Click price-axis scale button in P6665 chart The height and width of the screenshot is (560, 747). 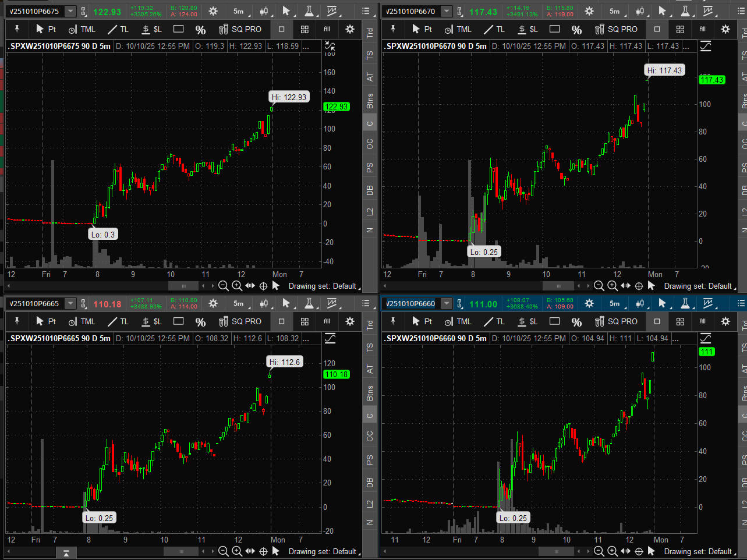pos(330,338)
